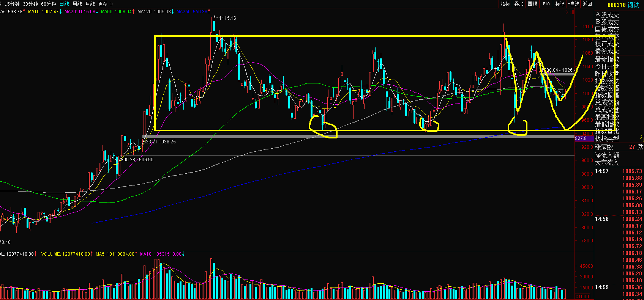Switch to the 60分钟 chart tab
The width and height of the screenshot is (644, 300).
[49, 4]
